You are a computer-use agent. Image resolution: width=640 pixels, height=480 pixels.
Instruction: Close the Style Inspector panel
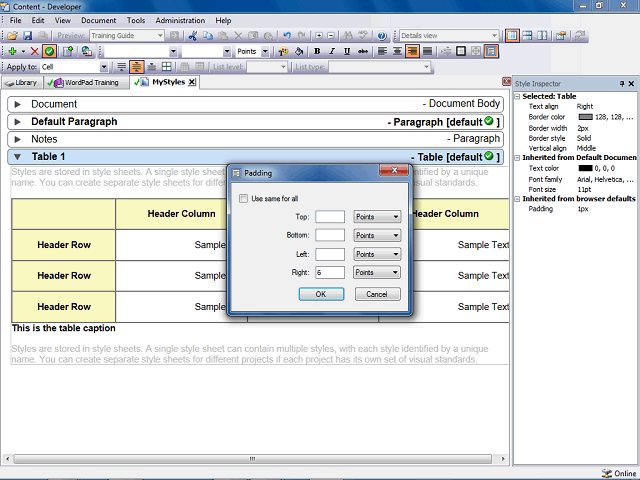point(631,84)
